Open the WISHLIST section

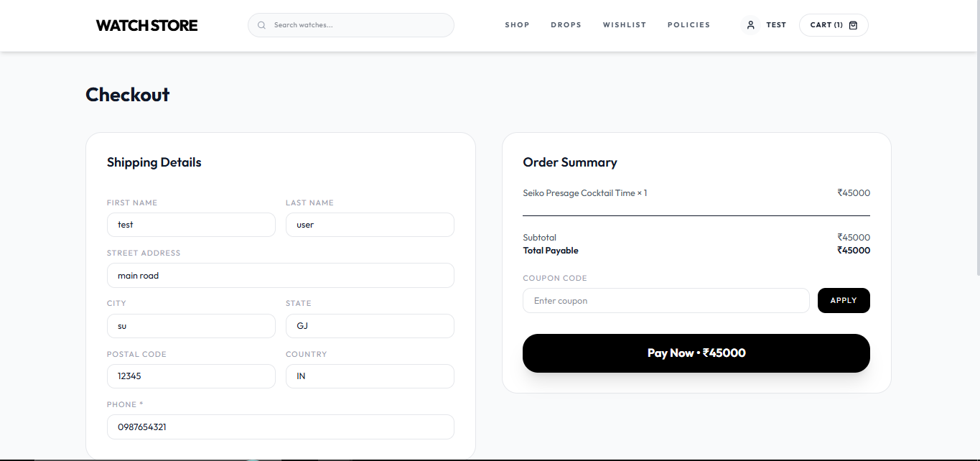(624, 24)
